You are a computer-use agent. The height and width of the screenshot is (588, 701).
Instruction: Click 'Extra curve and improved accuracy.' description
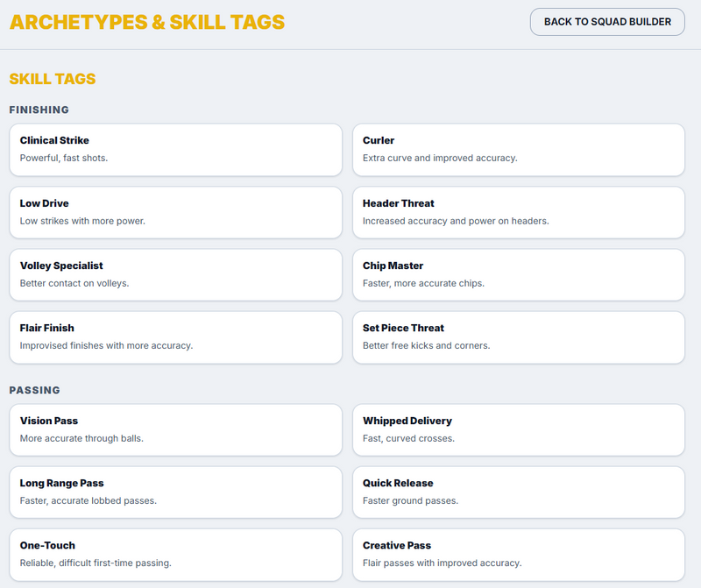(x=440, y=158)
